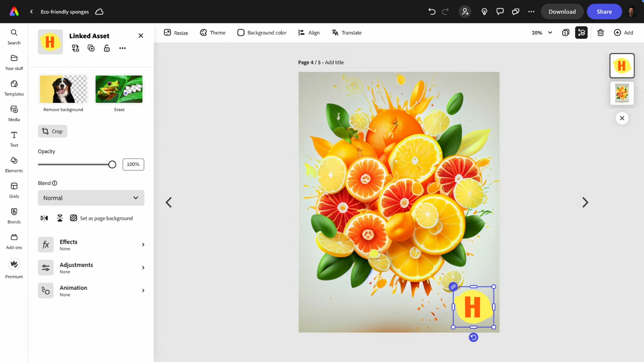Show Blend mode info tooltip
The width and height of the screenshot is (644, 362).
pos(55,183)
